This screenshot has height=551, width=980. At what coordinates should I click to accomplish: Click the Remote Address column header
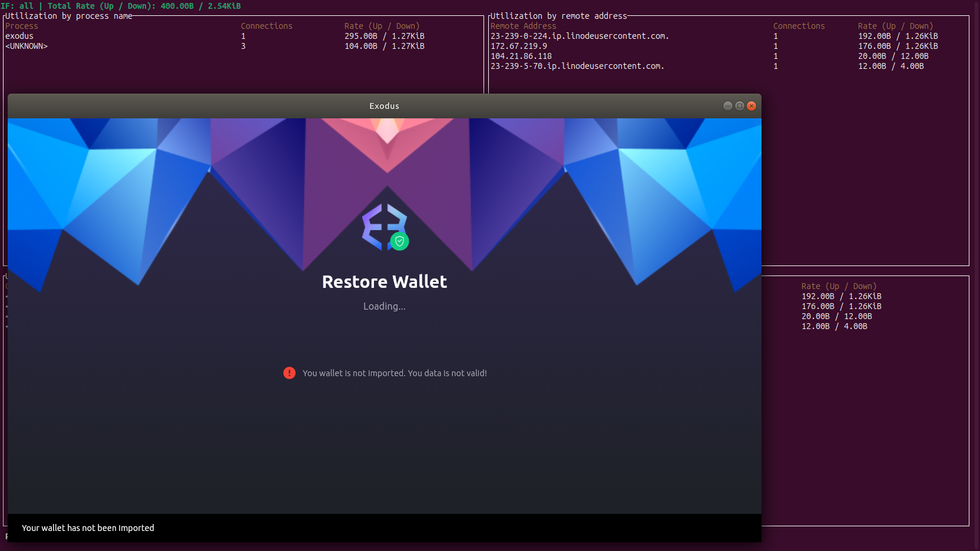[x=524, y=26]
